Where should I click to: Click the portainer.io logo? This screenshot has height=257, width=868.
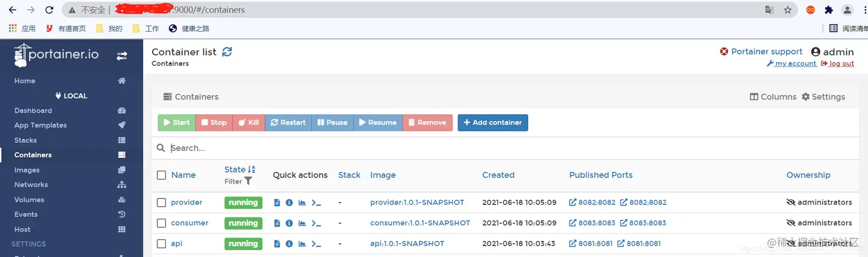56,54
